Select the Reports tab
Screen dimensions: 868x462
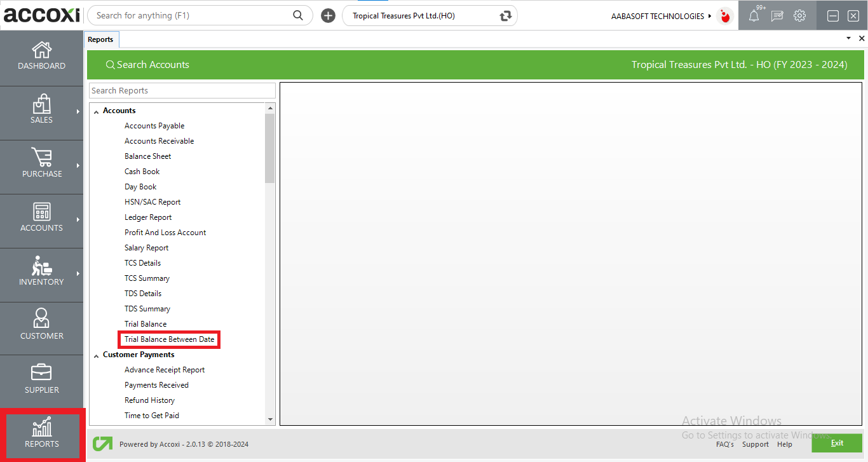click(100, 39)
